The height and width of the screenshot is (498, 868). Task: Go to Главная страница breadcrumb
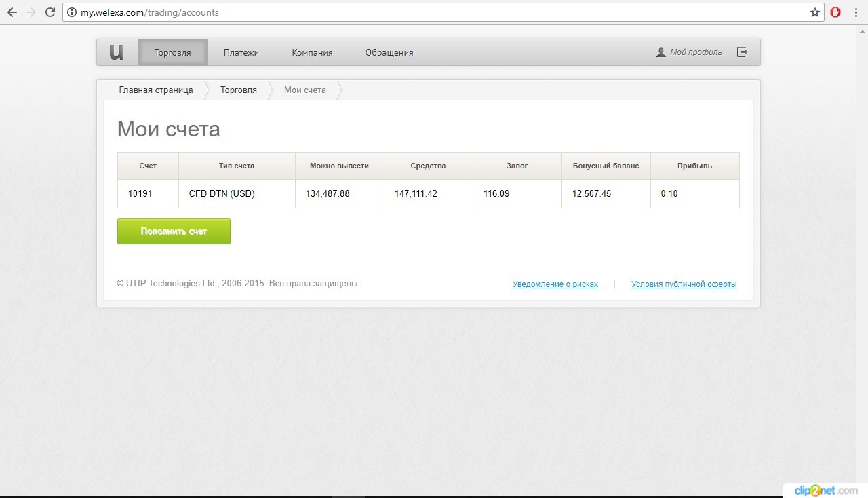(156, 90)
